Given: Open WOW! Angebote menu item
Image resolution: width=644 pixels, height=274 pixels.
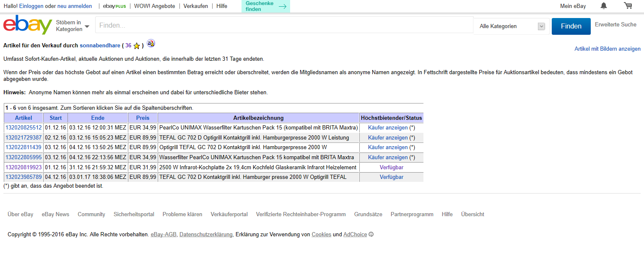Looking at the screenshot, I should [154, 6].
